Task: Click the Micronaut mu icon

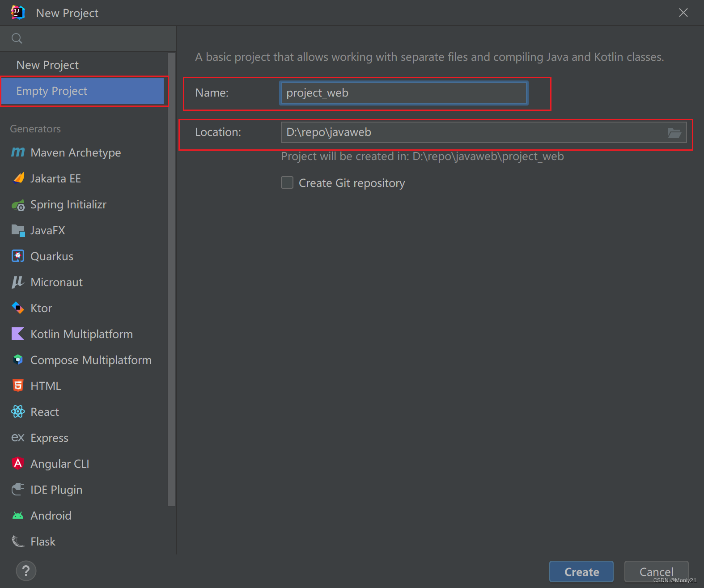Action: tap(18, 282)
